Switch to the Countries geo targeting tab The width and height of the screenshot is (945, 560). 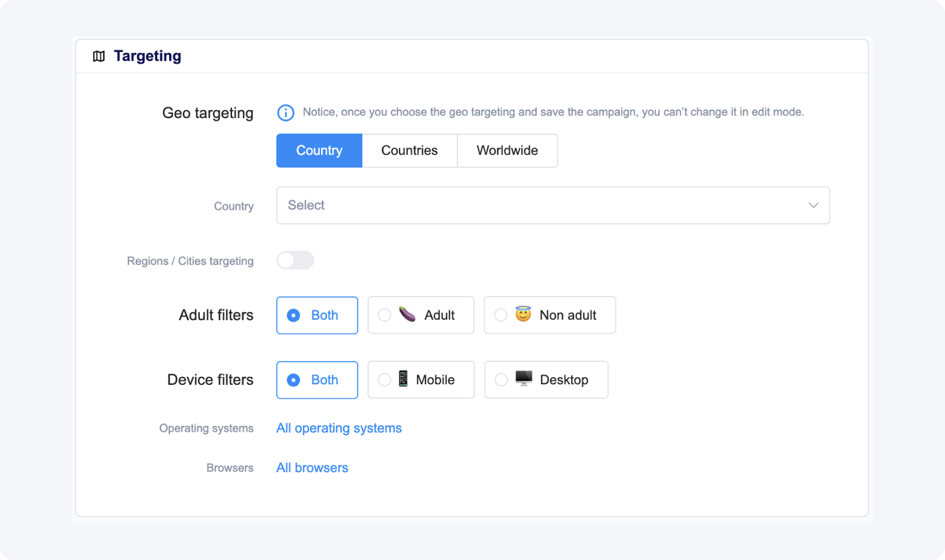point(409,151)
